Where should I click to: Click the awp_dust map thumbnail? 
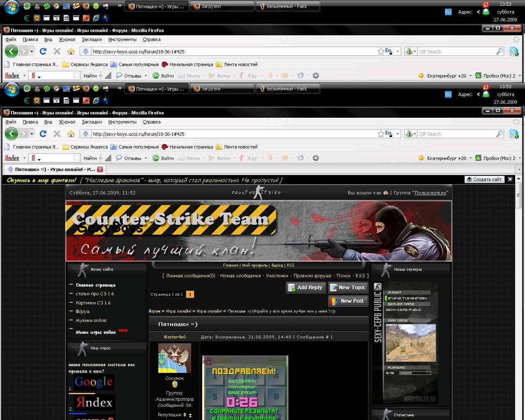point(411,343)
